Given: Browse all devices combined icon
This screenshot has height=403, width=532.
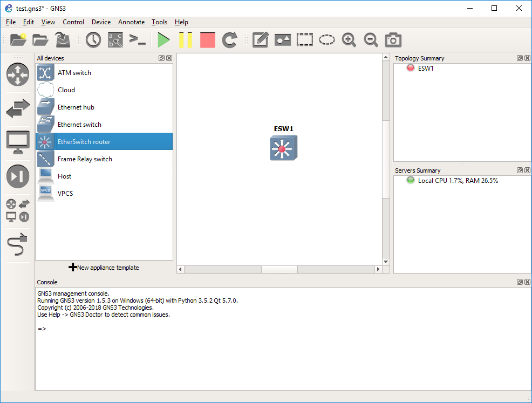Looking at the screenshot, I should (x=18, y=210).
